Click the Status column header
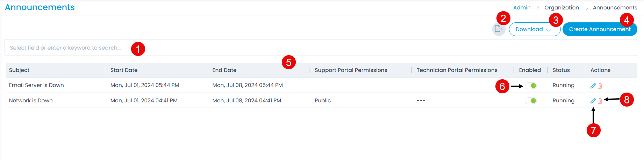Viewport: 644px width, 160px height. point(561,70)
